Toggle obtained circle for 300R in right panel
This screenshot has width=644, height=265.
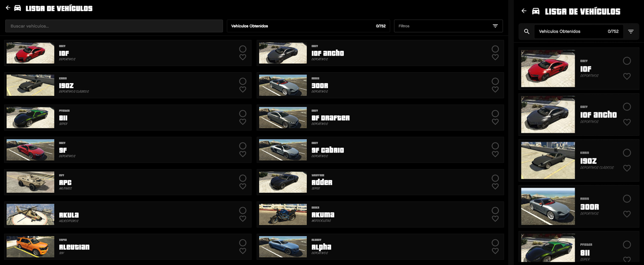[627, 199]
